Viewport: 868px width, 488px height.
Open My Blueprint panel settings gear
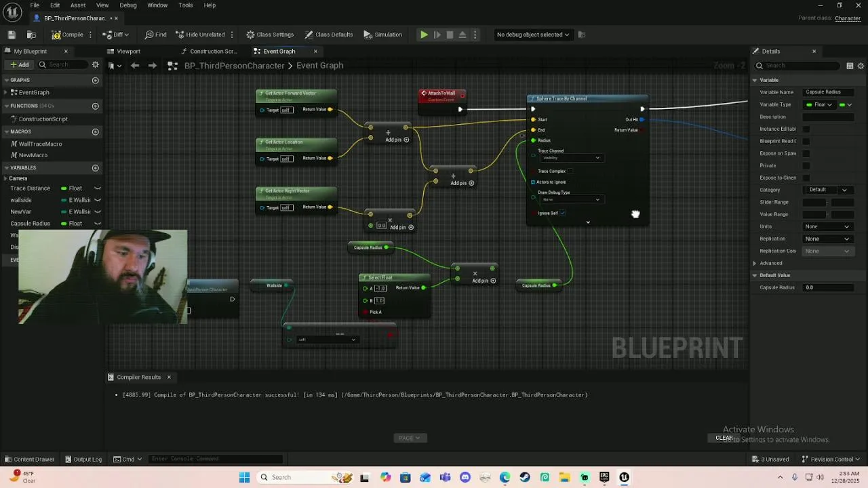(96, 64)
